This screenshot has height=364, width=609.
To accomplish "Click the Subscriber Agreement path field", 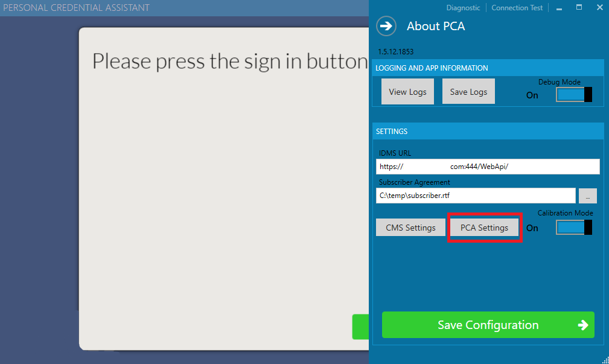I will [x=476, y=196].
